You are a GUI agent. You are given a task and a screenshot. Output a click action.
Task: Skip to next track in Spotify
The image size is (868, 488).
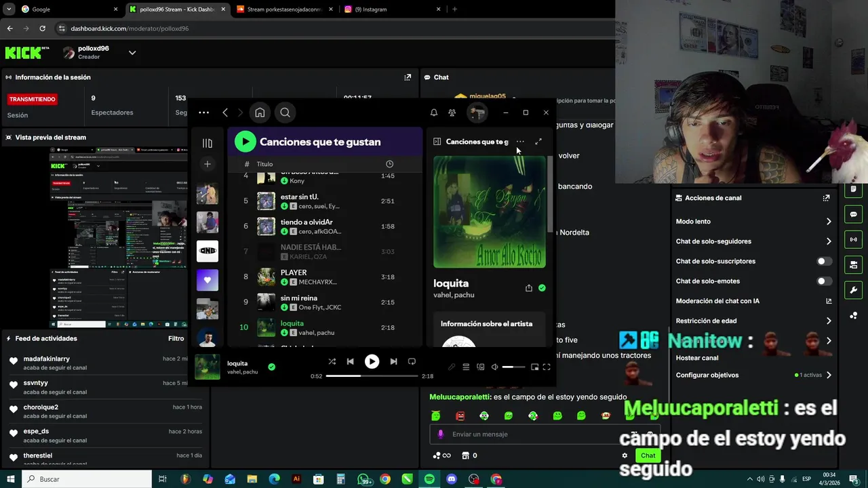coord(393,362)
